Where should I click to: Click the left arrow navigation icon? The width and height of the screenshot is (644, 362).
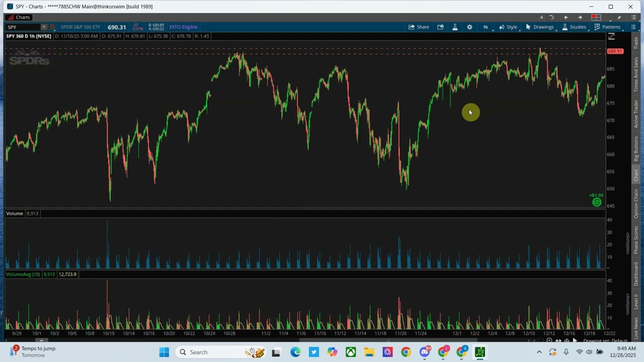pyautogui.click(x=566, y=18)
